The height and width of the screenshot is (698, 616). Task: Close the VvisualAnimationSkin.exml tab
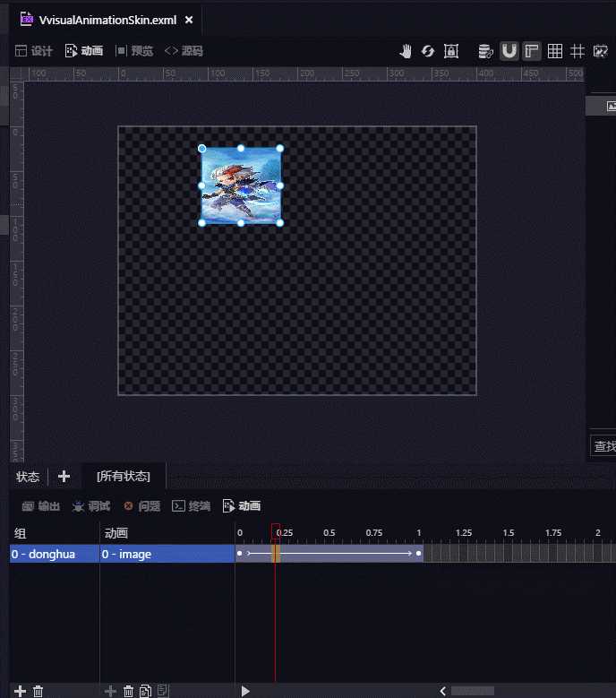click(x=189, y=20)
